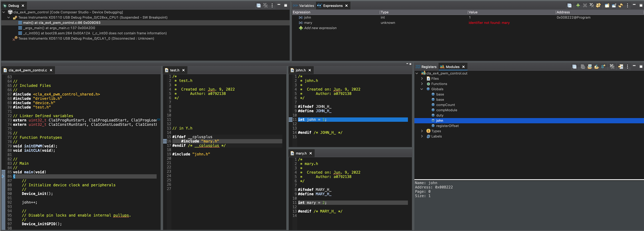Click the pin view icon in Expressions toolbar
This screenshot has width=644, height=231.
(x=614, y=5)
